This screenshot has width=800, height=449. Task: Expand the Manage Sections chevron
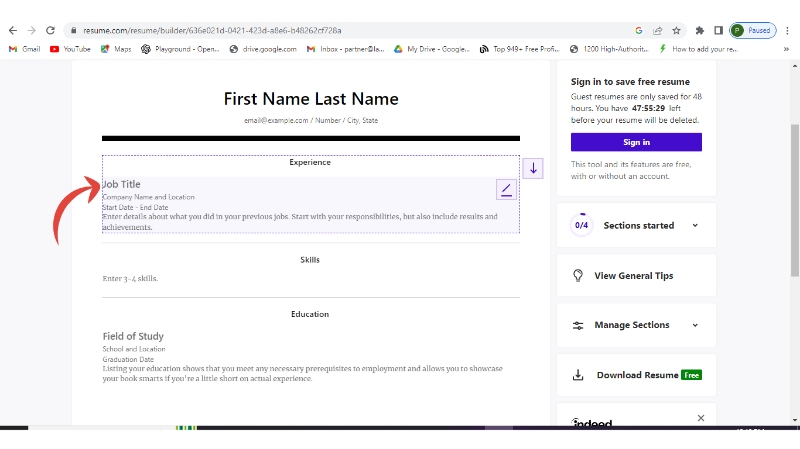click(x=695, y=326)
